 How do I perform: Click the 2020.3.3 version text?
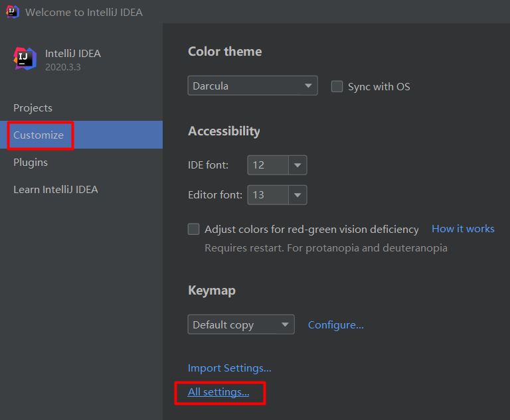(63, 67)
